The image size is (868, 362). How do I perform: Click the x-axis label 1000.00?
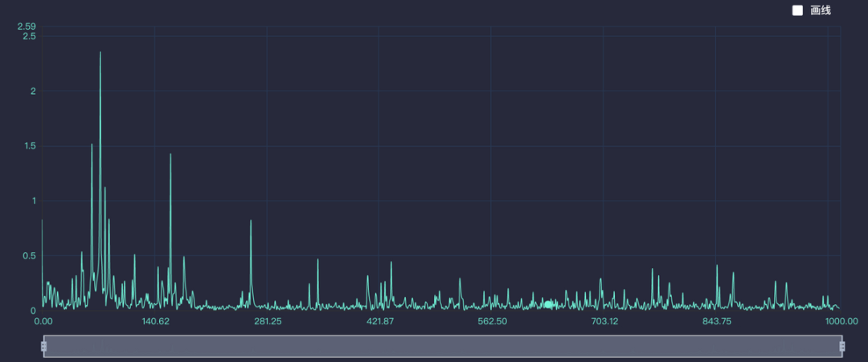point(841,322)
